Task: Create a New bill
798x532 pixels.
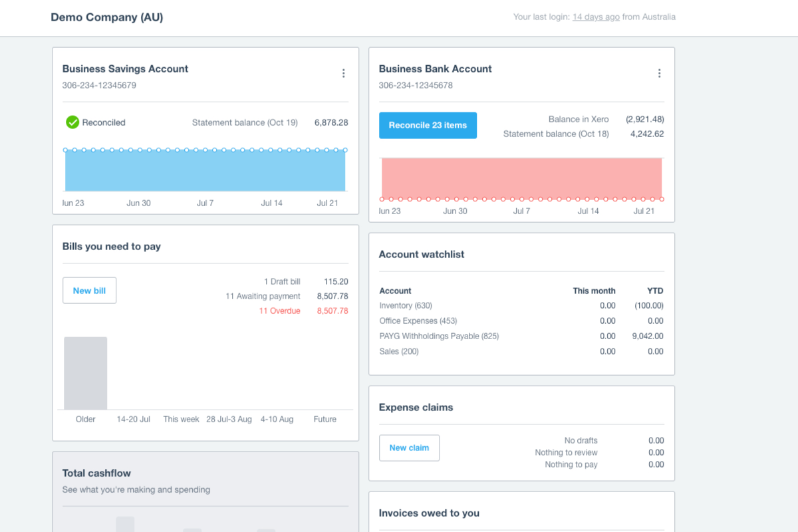Action: [x=89, y=290]
